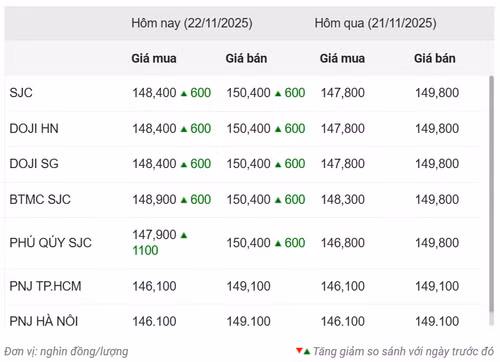This screenshot has height=362, width=500.
Task: Click PNJ HÀ NỘI yesterday's sell price 149,100
Action: (437, 321)
